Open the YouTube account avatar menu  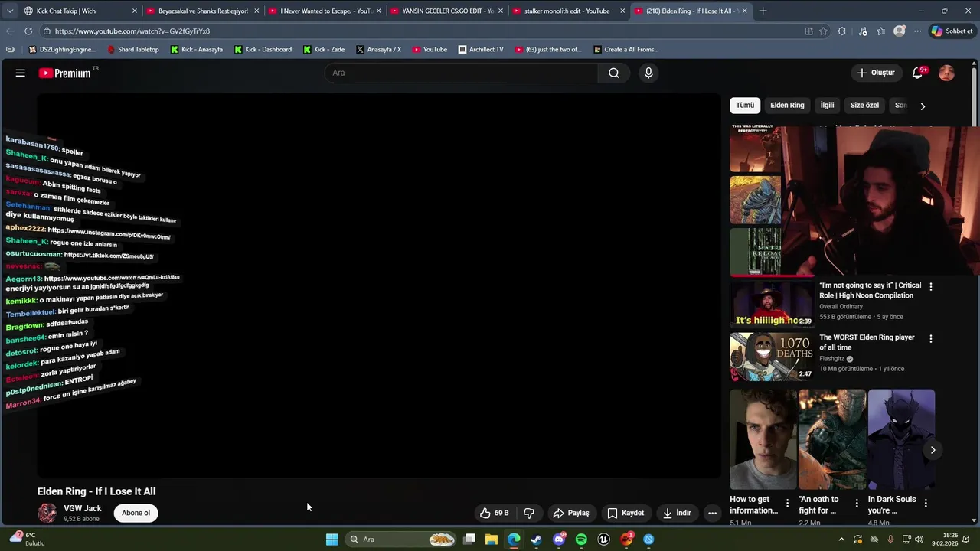946,73
